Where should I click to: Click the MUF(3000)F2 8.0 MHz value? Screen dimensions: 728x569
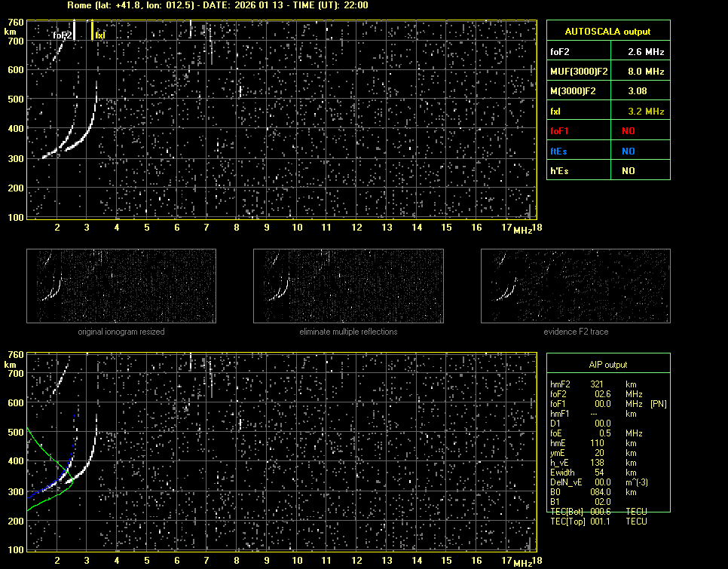[640, 72]
